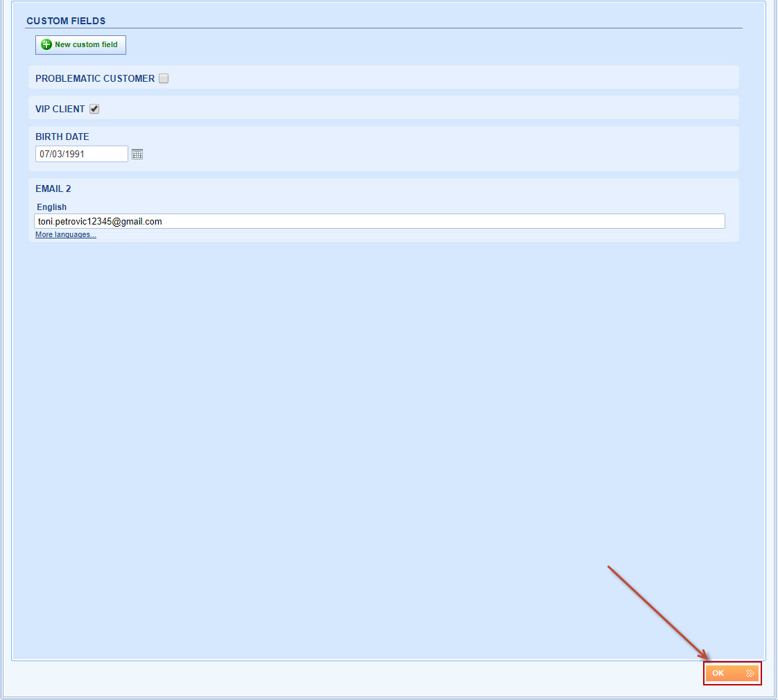Open the More languages link
Viewport: 778px width, 700px height.
tap(65, 235)
